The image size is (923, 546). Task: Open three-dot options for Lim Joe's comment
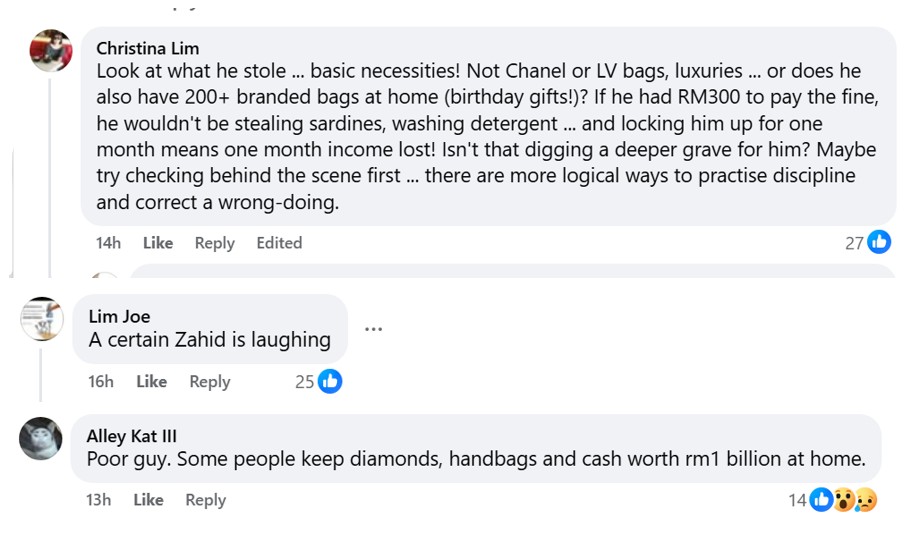(x=373, y=329)
